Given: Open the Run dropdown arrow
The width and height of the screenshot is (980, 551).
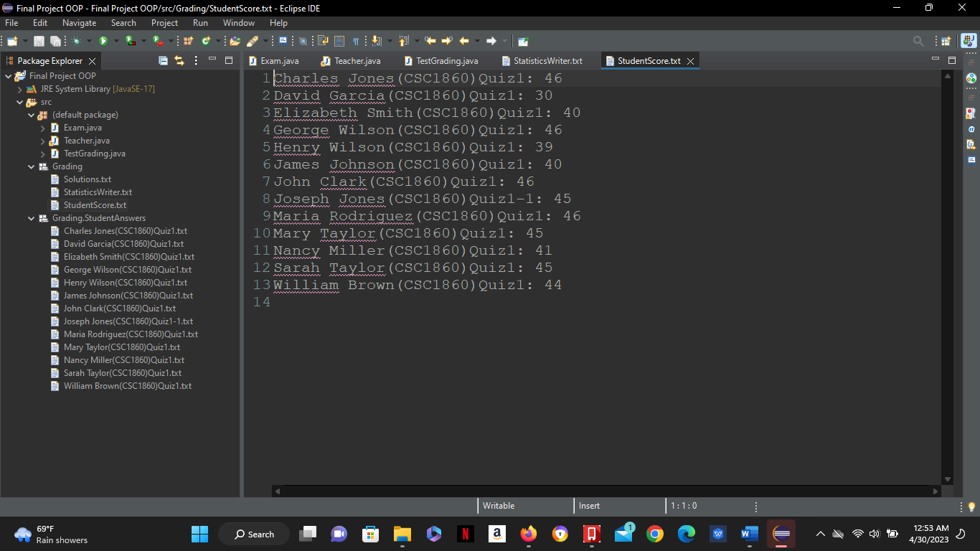Looking at the screenshot, I should pos(116,41).
